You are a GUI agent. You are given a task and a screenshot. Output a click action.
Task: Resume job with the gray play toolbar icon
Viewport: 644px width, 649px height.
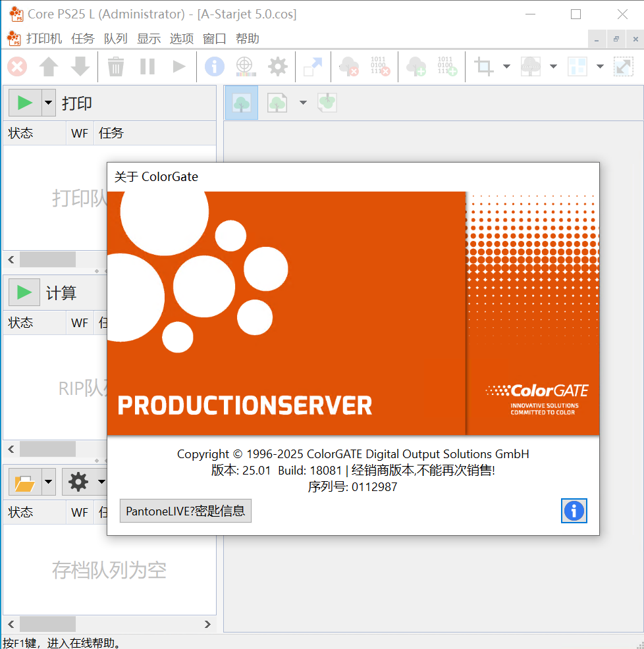179,66
